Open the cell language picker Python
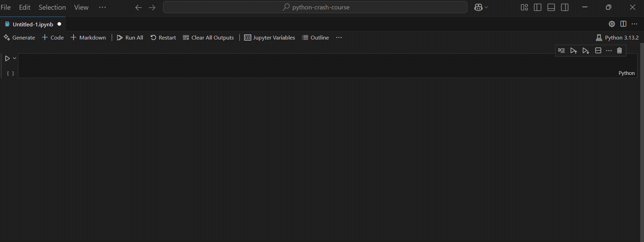Screen dimensions: 644x242 pos(626,73)
